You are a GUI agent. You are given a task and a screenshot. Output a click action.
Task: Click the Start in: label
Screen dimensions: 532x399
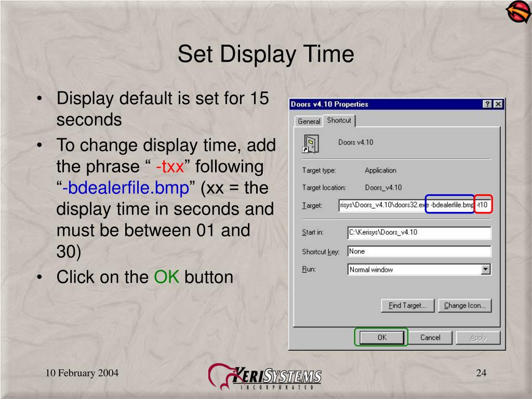click(312, 232)
